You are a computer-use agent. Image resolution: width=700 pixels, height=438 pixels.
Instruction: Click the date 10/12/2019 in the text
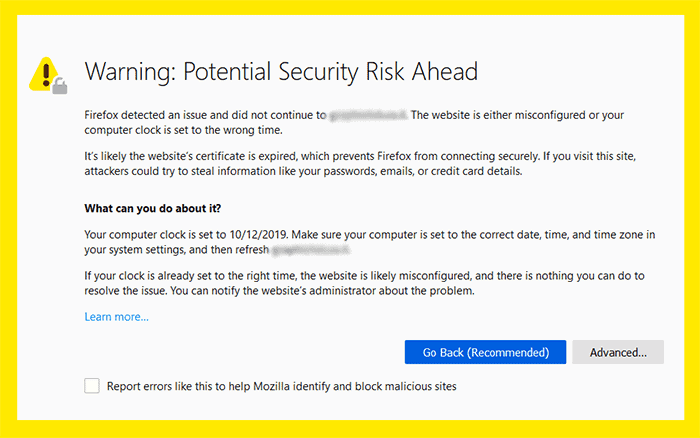[258, 235]
